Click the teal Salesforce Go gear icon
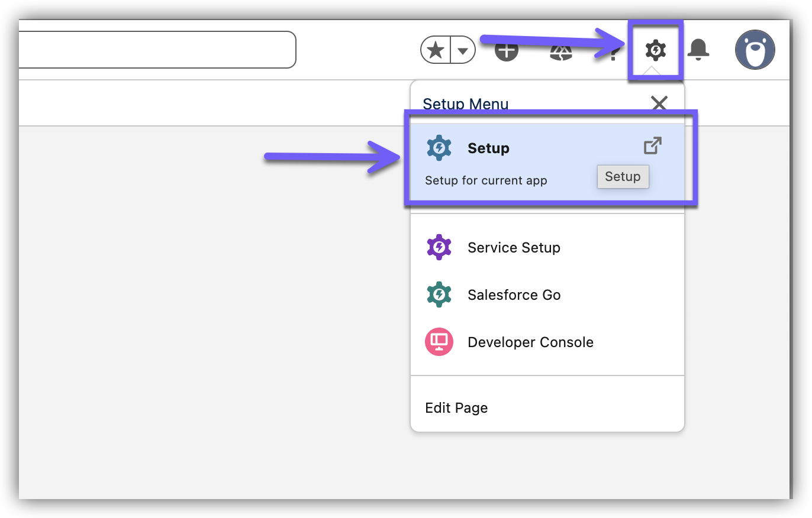812x518 pixels. (x=439, y=294)
